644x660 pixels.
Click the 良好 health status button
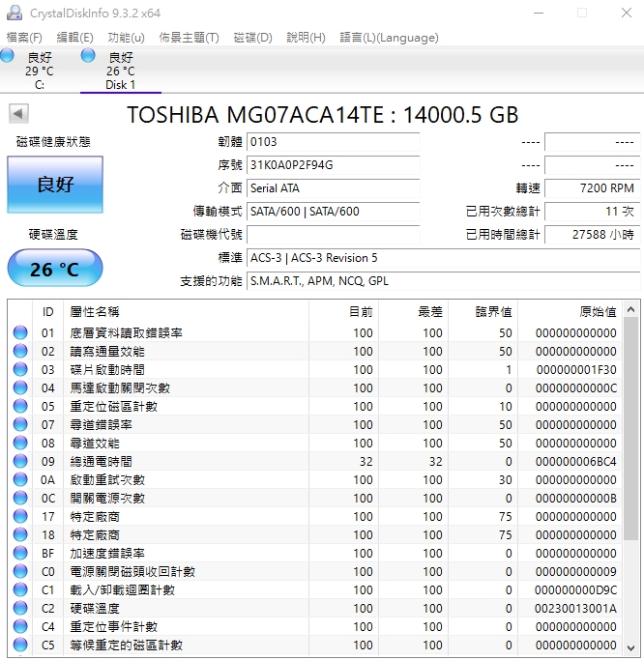(55, 185)
